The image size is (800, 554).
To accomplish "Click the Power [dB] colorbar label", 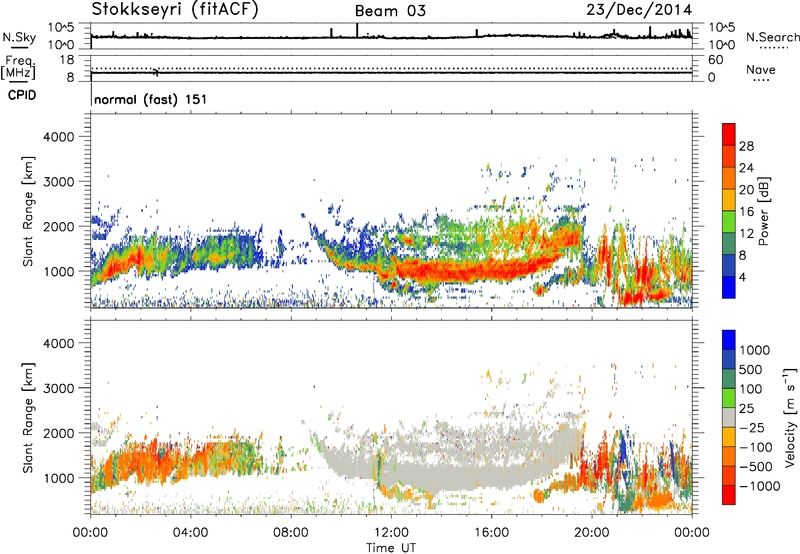I will pyautogui.click(x=763, y=211).
